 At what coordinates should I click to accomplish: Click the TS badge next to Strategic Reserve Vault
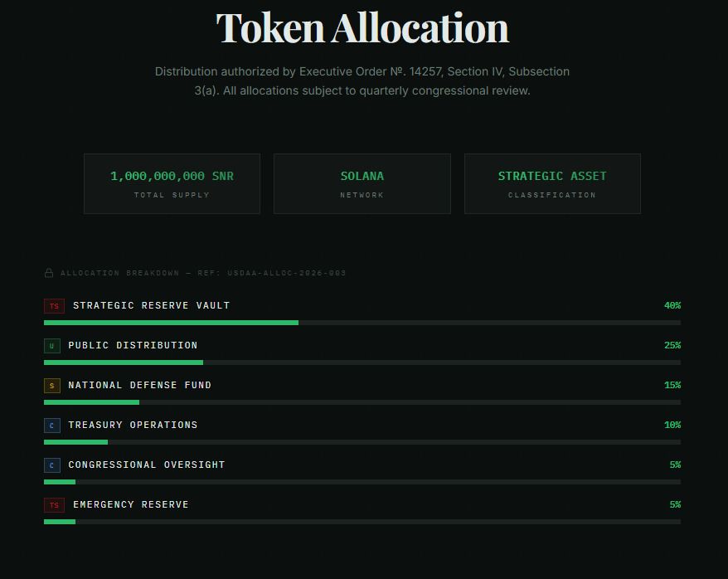(x=54, y=306)
